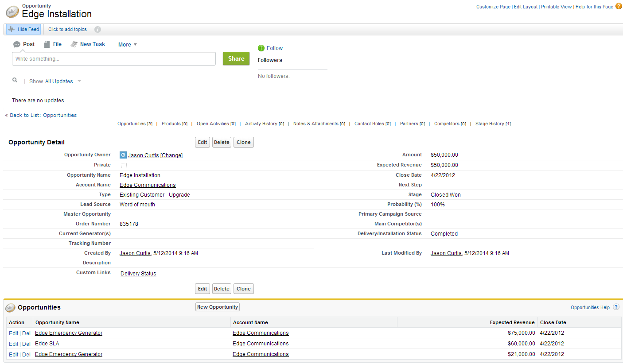Viewport: 623px width, 364px height.
Task: Click the New Opportunity button
Action: pos(218,307)
